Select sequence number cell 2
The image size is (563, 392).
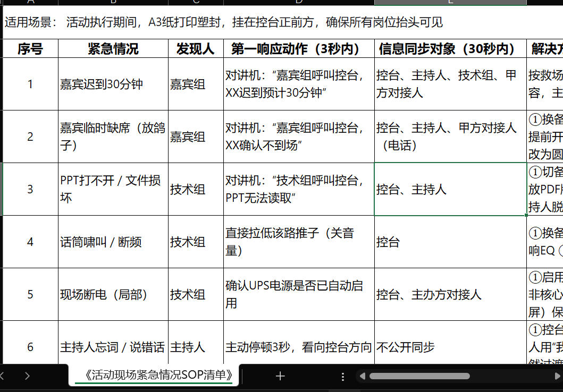pos(30,137)
